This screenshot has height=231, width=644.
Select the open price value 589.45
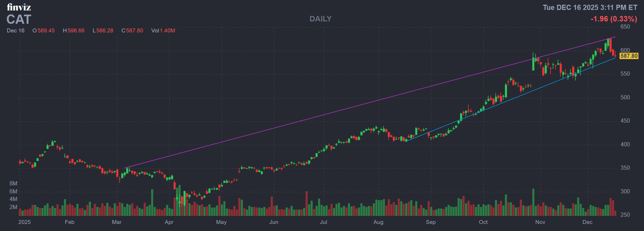[46, 31]
